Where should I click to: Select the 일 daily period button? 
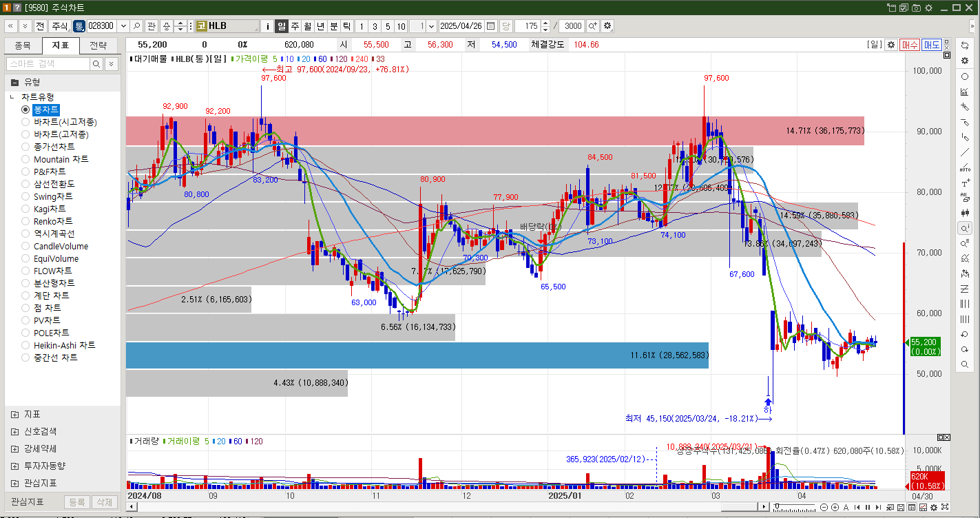pos(282,26)
